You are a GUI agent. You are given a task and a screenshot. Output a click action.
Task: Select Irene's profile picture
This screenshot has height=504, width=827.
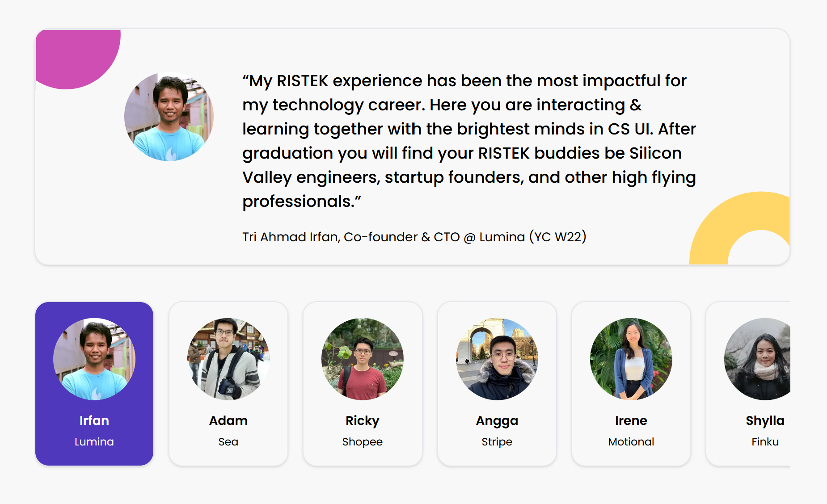pos(631,359)
